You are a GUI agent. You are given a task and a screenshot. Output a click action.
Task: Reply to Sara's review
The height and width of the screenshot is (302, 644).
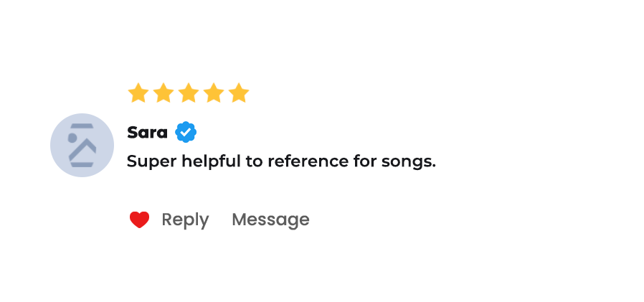click(x=185, y=220)
